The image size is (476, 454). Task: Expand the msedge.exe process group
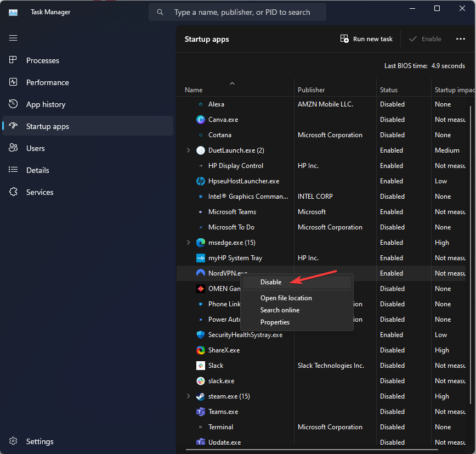coord(188,242)
